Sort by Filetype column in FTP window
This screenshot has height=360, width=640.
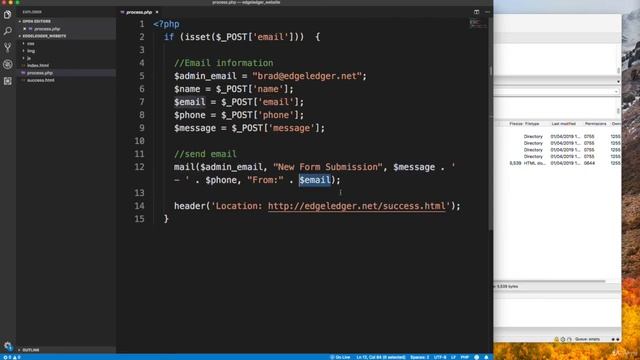pyautogui.click(x=532, y=124)
